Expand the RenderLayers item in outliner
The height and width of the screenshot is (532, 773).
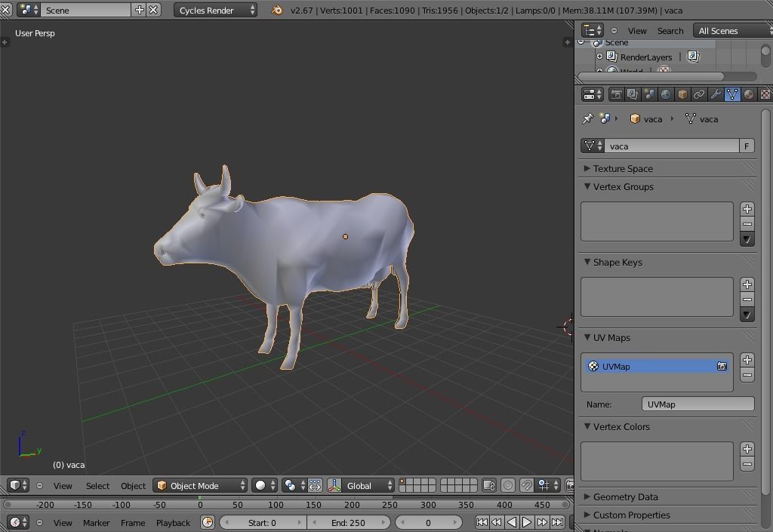tap(599, 57)
